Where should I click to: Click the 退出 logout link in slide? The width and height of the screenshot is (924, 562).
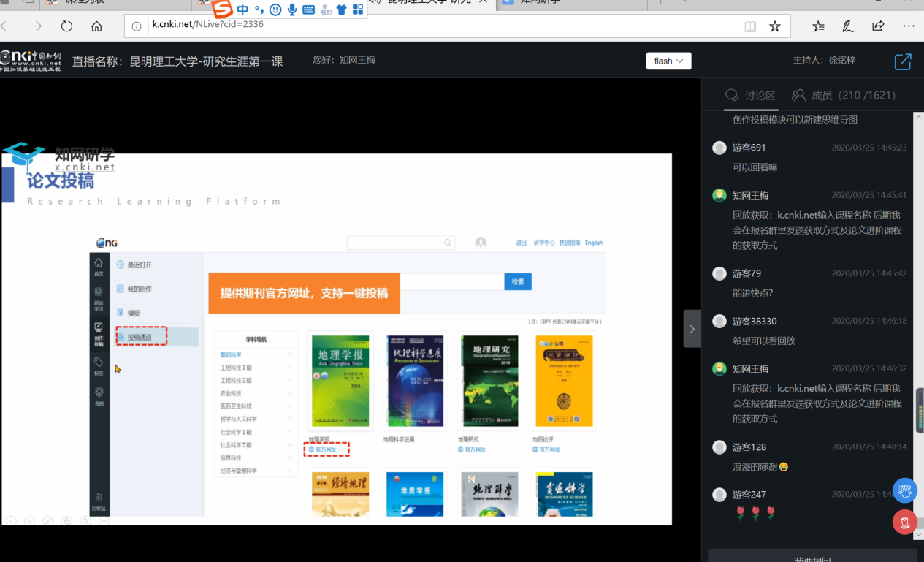click(x=522, y=243)
